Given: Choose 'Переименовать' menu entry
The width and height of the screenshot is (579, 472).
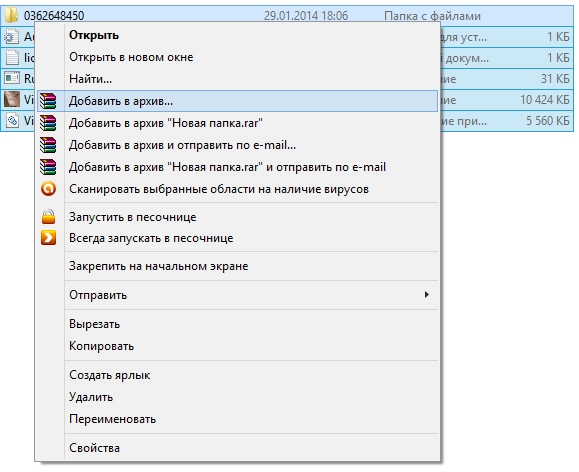Looking at the screenshot, I should point(113,419).
